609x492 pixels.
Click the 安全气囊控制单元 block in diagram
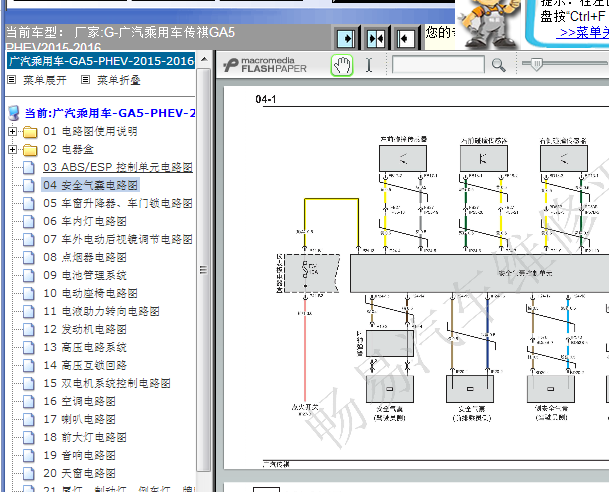tap(480, 273)
